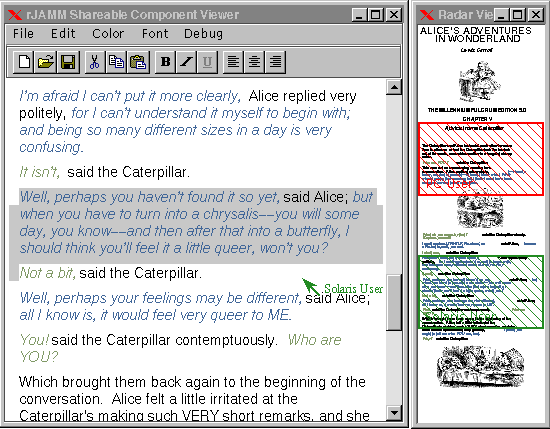Viewport: 550px width, 429px height.
Task: Open the Edit menu
Action: [63, 34]
